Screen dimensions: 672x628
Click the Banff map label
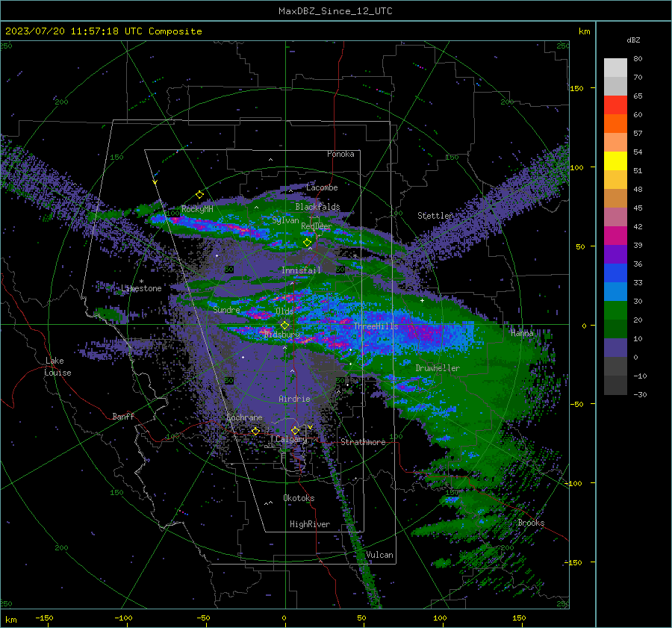(123, 416)
